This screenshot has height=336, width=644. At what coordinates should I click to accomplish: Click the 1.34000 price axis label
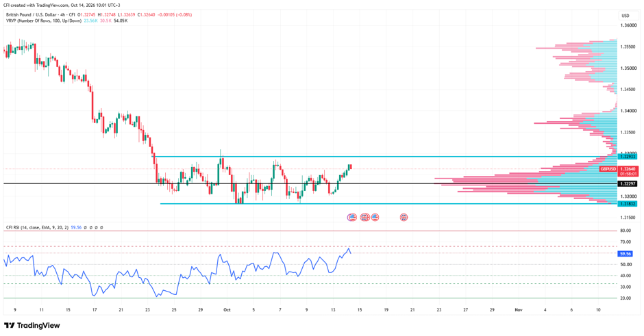pos(628,111)
